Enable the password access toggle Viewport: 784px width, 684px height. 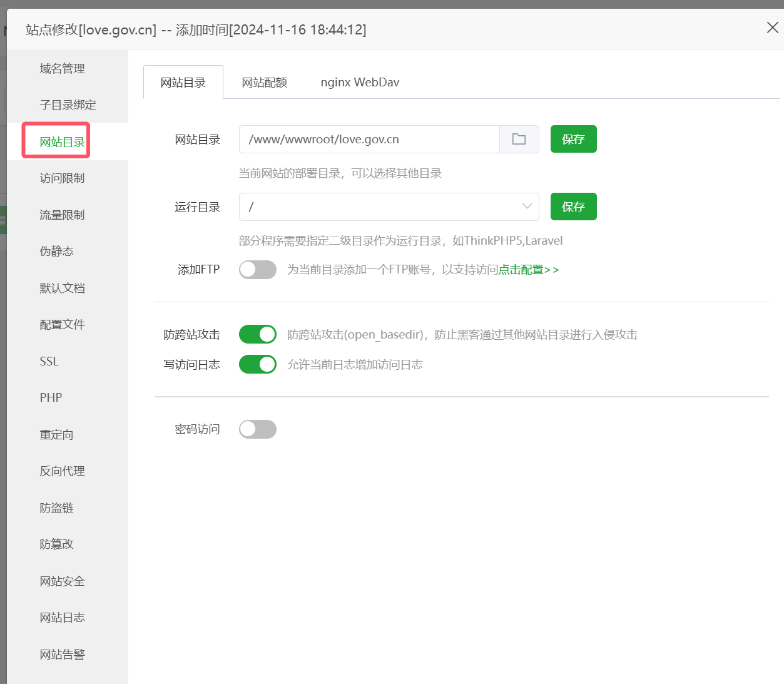[x=257, y=429]
